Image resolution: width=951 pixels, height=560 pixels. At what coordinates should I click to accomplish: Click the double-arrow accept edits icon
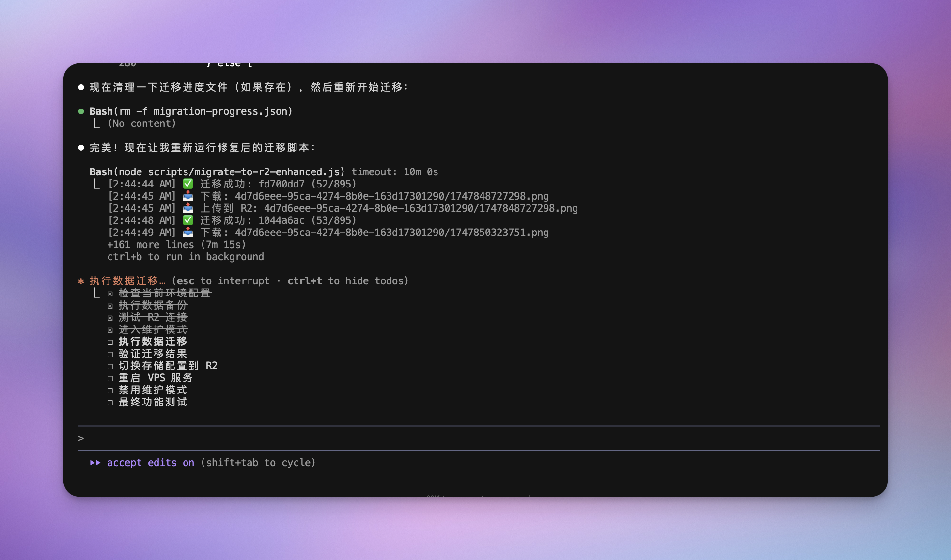[95, 463]
